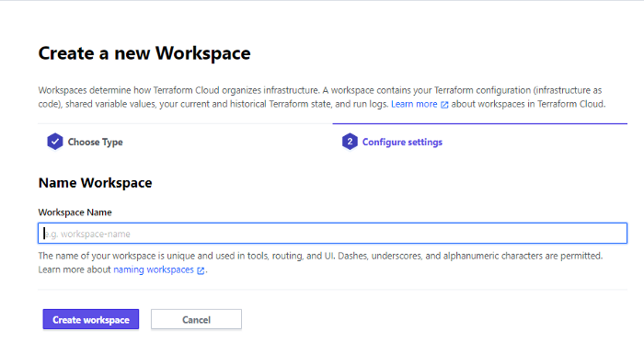Go back to the Choose Type step
This screenshot has width=644, height=355.
click(95, 142)
